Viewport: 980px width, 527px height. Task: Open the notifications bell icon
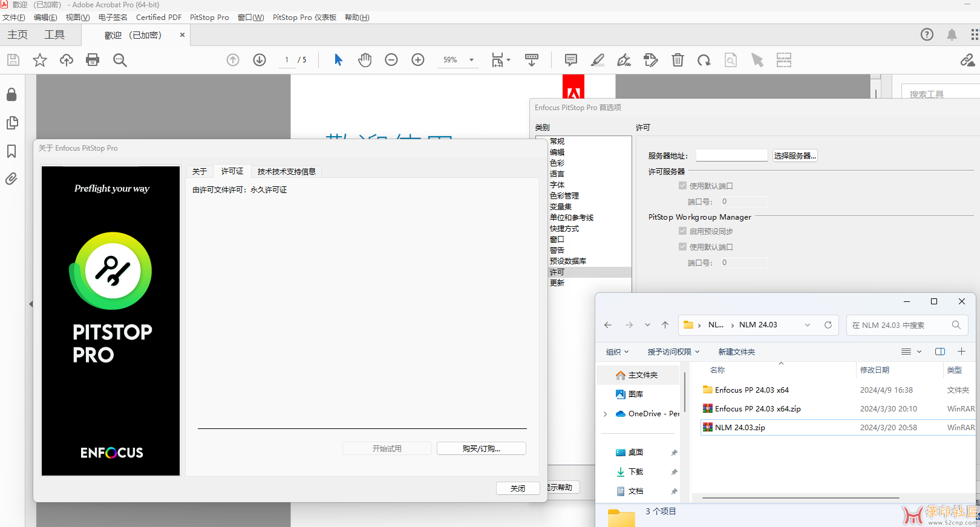pyautogui.click(x=952, y=34)
